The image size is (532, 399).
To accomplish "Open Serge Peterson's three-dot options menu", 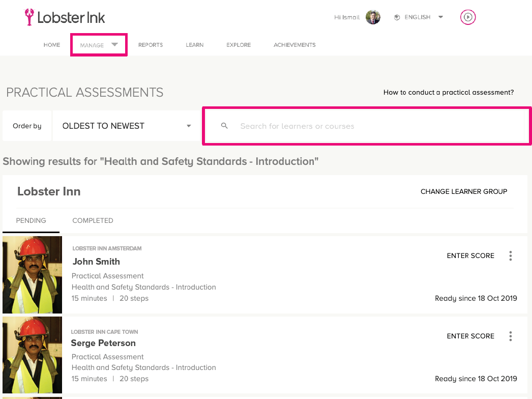I will click(x=510, y=336).
